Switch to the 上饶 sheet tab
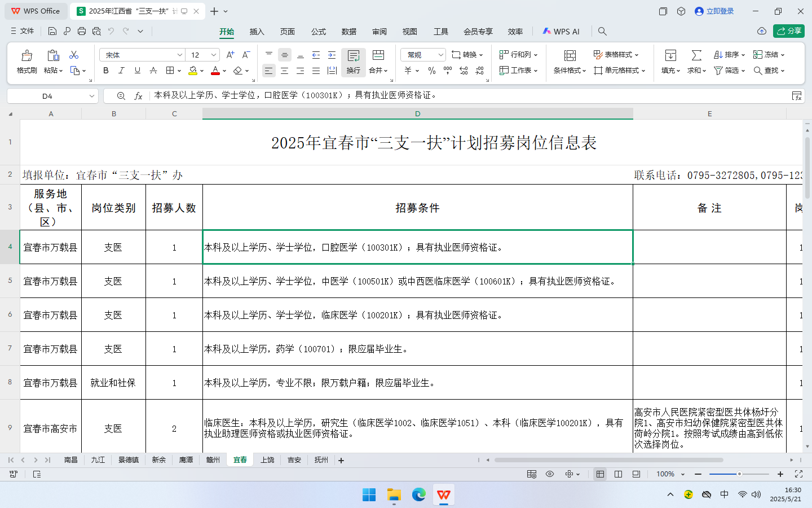 [267, 460]
